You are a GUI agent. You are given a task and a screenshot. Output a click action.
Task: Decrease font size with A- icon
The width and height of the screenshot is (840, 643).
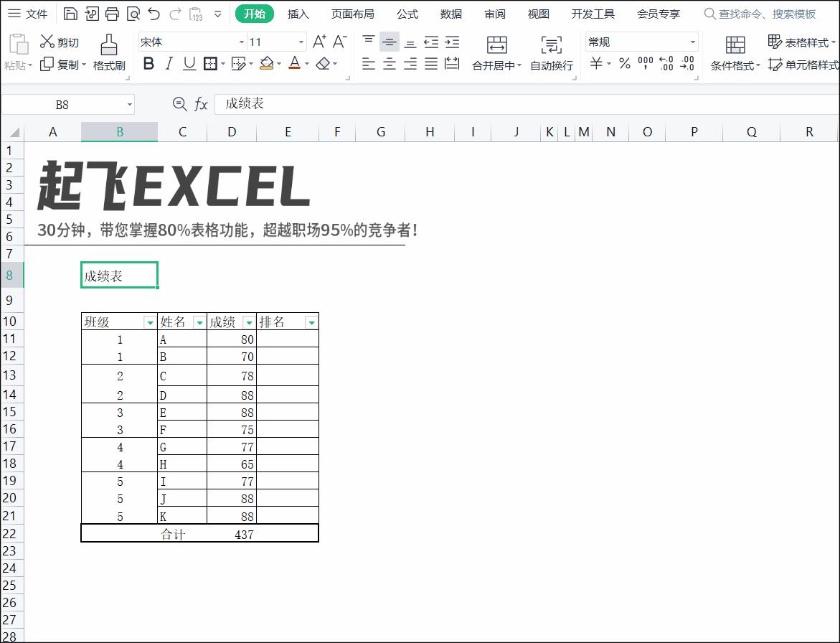339,42
